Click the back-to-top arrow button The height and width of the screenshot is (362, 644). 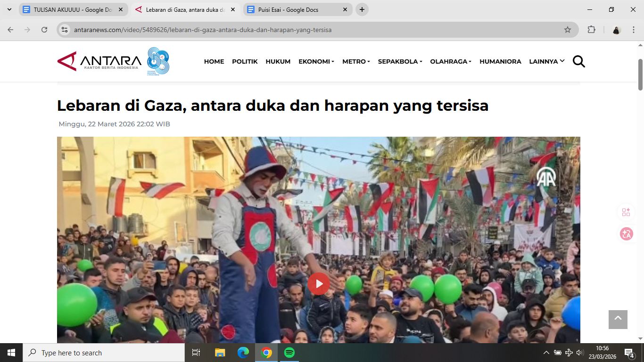[x=618, y=319]
